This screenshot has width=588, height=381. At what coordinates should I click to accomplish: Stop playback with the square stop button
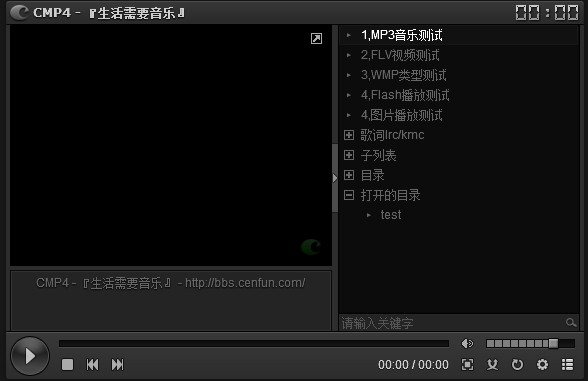[x=68, y=364]
